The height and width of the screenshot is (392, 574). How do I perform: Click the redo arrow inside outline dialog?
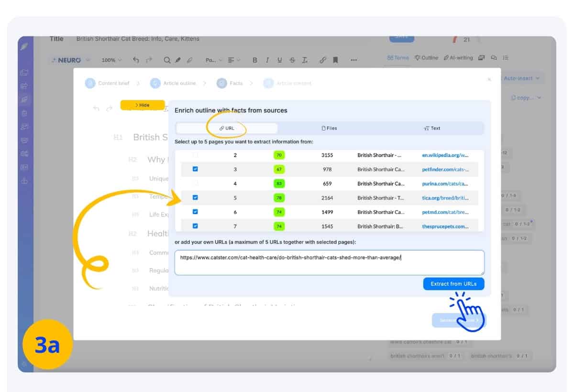pyautogui.click(x=110, y=108)
